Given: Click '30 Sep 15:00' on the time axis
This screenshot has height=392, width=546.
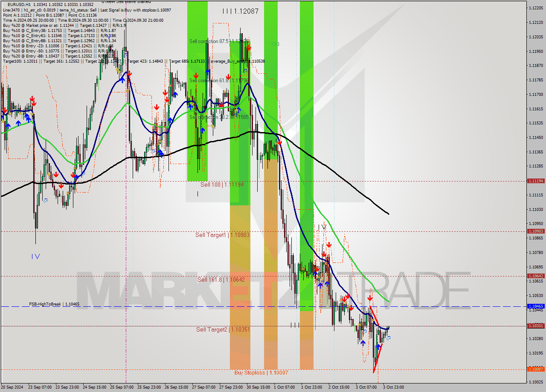Looking at the screenshot, I should tap(258, 387).
